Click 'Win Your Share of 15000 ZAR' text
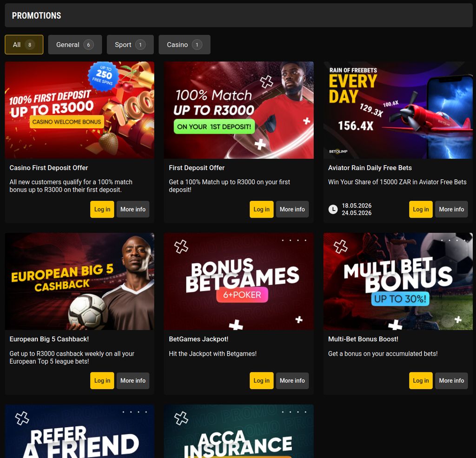Screen dimensions: 476x458 coord(397,182)
